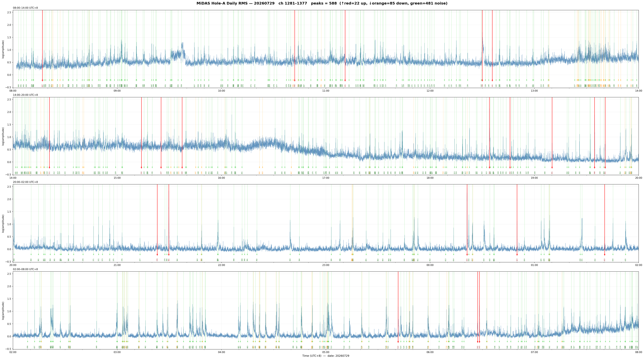The width and height of the screenshot is (644, 359).
Task: Click the 06:00 time tick label
Action: tap(430, 352)
